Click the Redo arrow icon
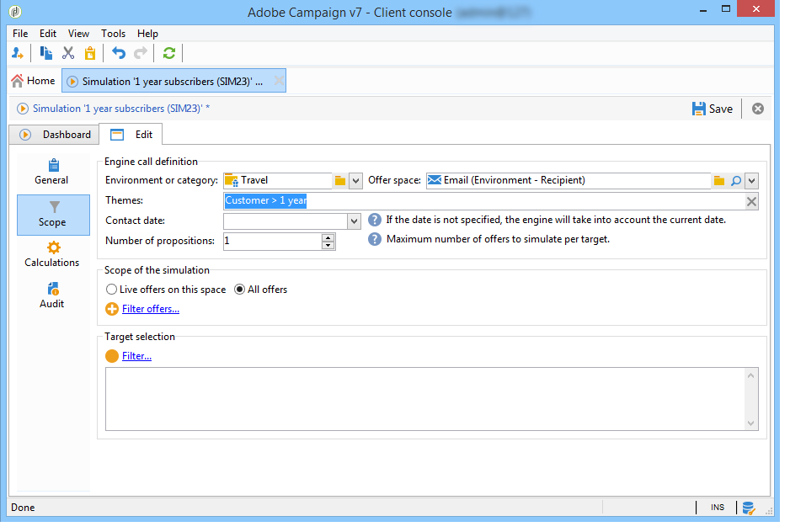The image size is (790, 532). (141, 53)
